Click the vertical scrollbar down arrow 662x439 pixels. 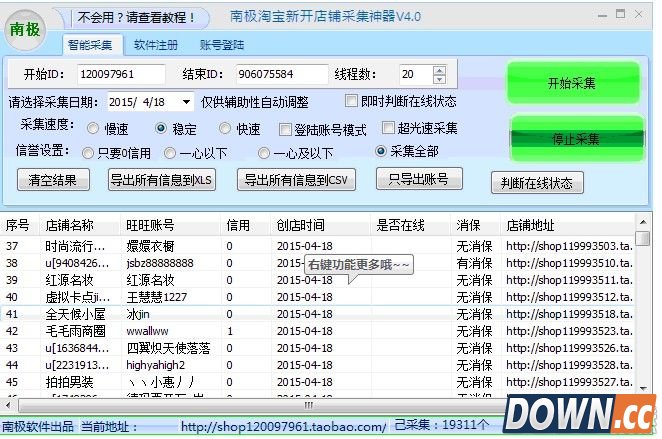pos(643,388)
